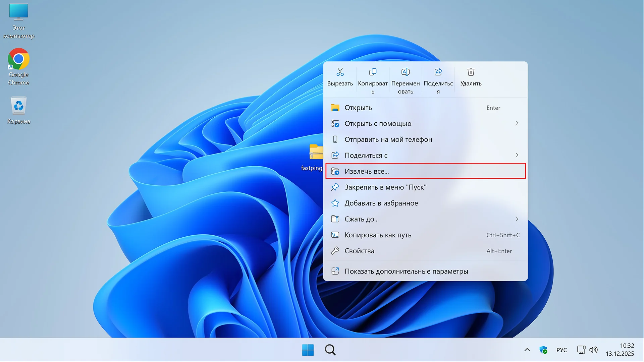
Task: Show hidden tray icons chevron
Action: point(527,350)
